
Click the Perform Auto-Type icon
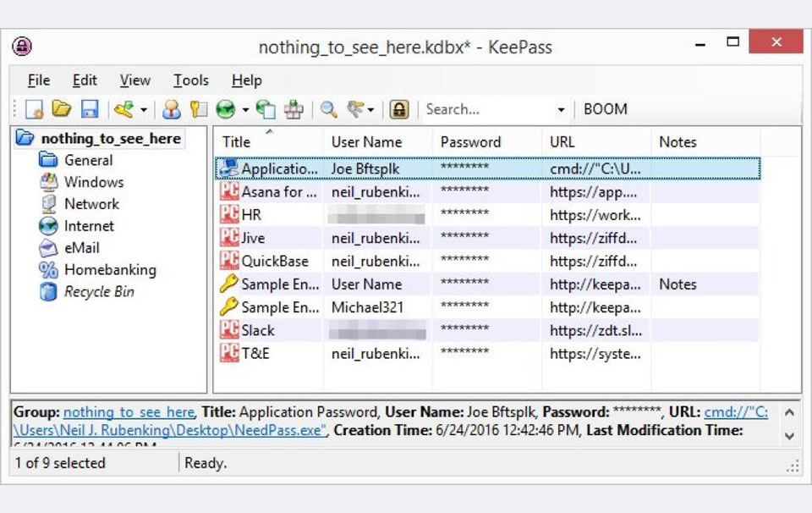294,109
